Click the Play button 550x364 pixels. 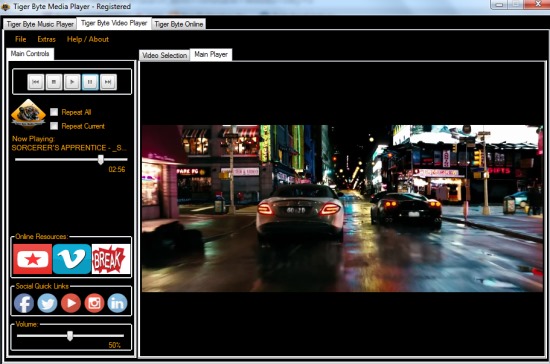(72, 82)
